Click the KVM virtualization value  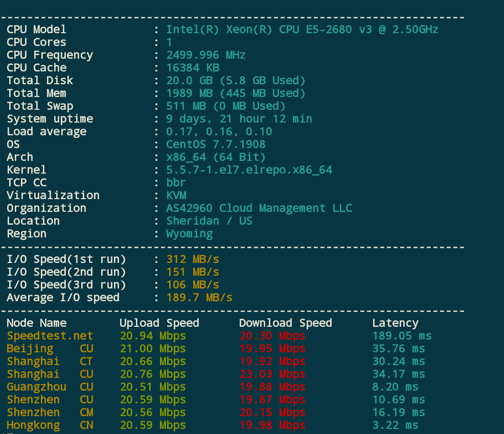point(176,196)
